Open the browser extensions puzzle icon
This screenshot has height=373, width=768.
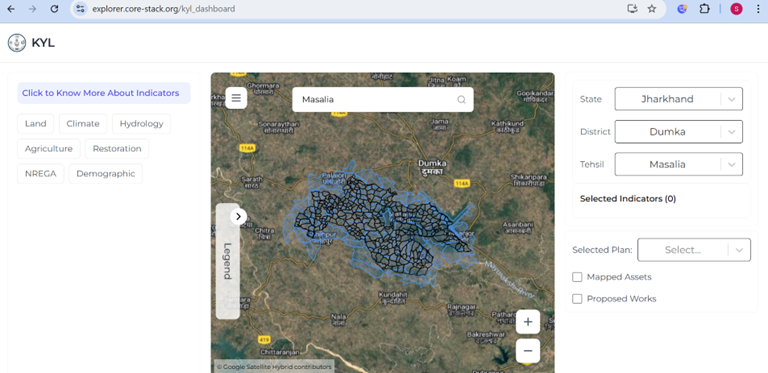704,9
